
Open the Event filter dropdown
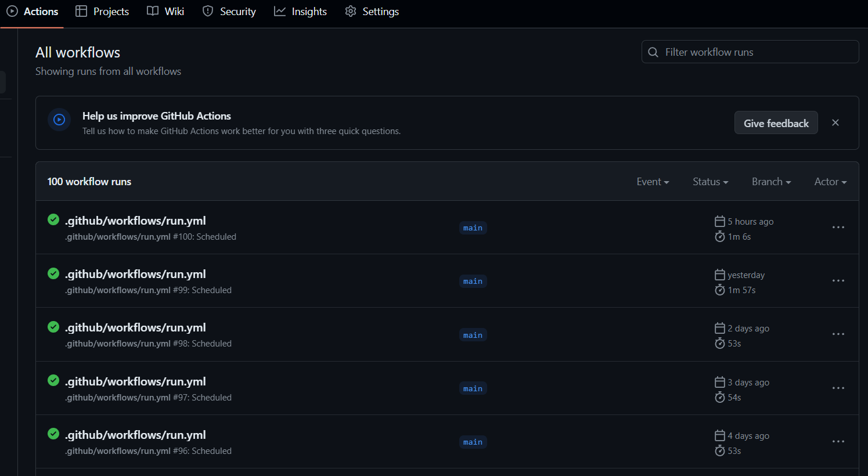(653, 181)
